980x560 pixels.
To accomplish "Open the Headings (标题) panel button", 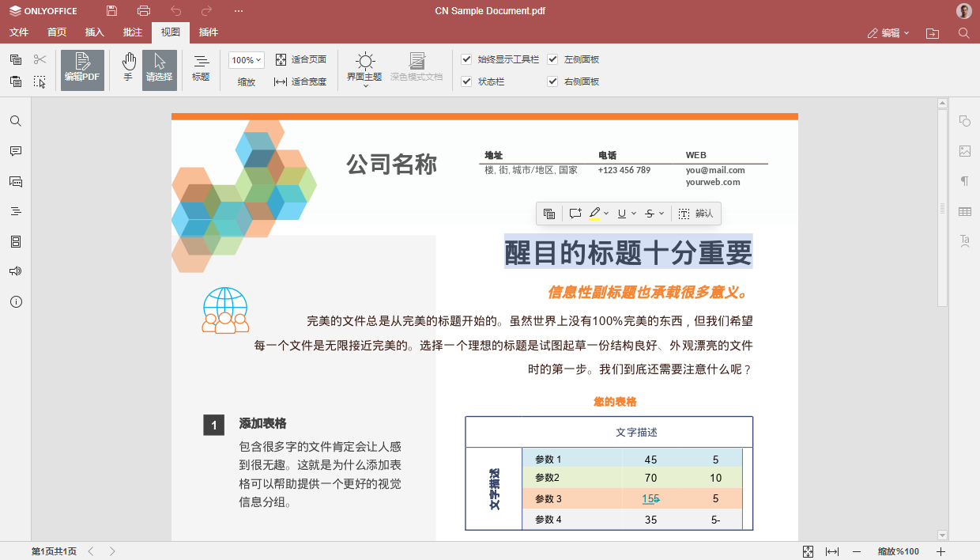I will coord(201,69).
